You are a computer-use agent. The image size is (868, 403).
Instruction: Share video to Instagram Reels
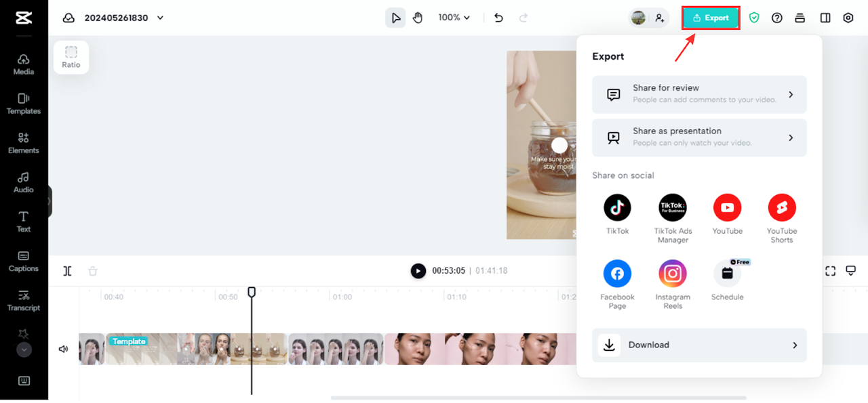point(673,284)
